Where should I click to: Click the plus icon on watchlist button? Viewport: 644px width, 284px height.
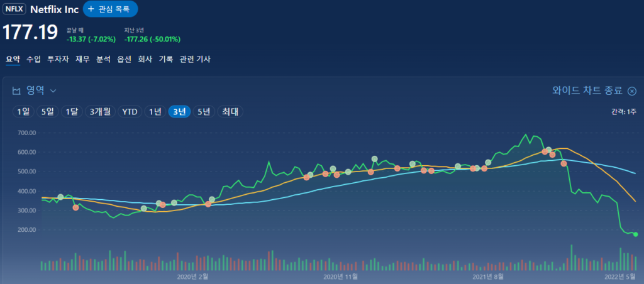(91, 9)
